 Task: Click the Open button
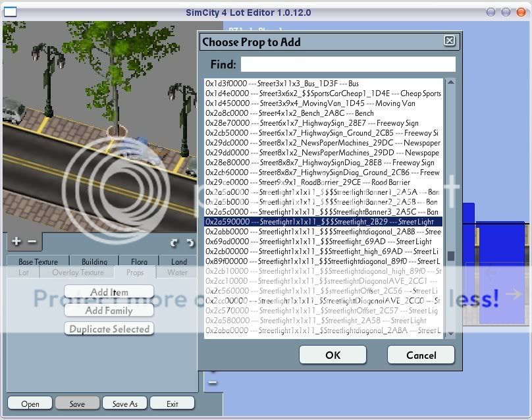click(x=30, y=404)
